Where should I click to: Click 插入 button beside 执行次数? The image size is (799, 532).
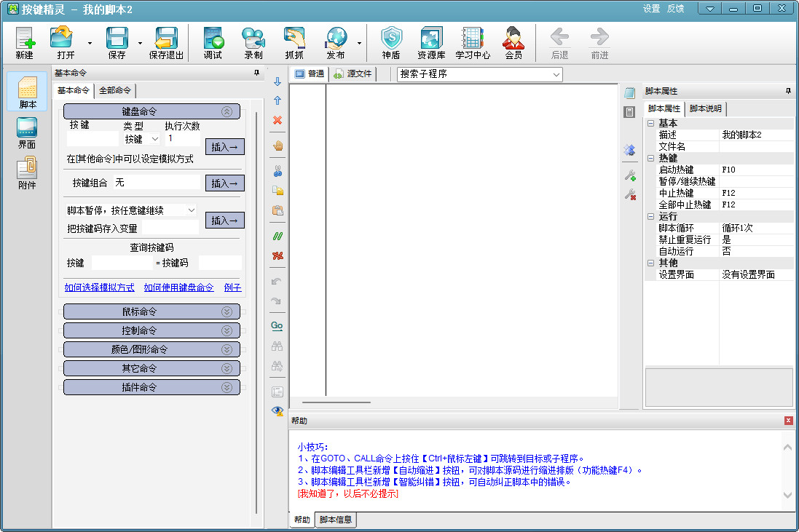tap(225, 147)
